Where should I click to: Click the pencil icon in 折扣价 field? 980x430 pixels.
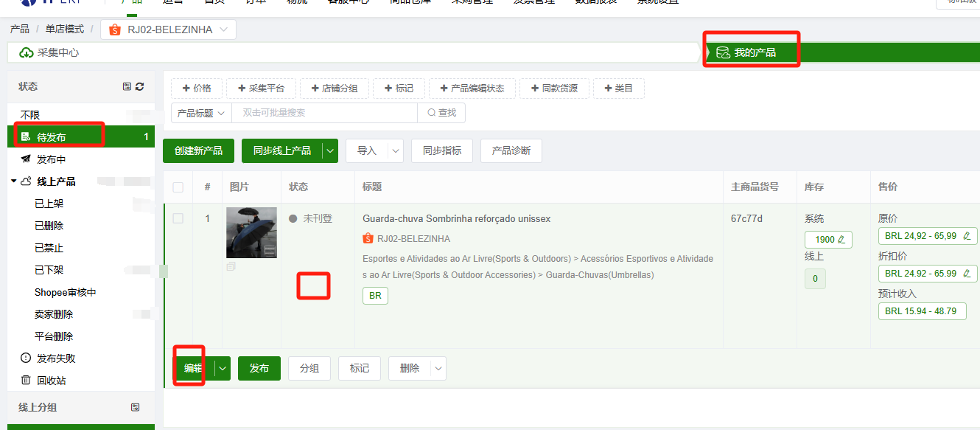click(x=967, y=274)
